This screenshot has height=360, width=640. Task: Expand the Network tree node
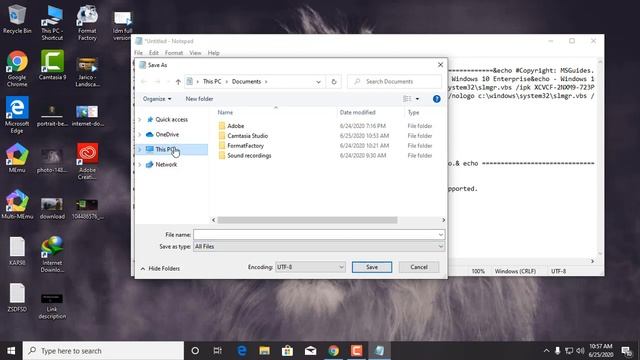[x=140, y=164]
